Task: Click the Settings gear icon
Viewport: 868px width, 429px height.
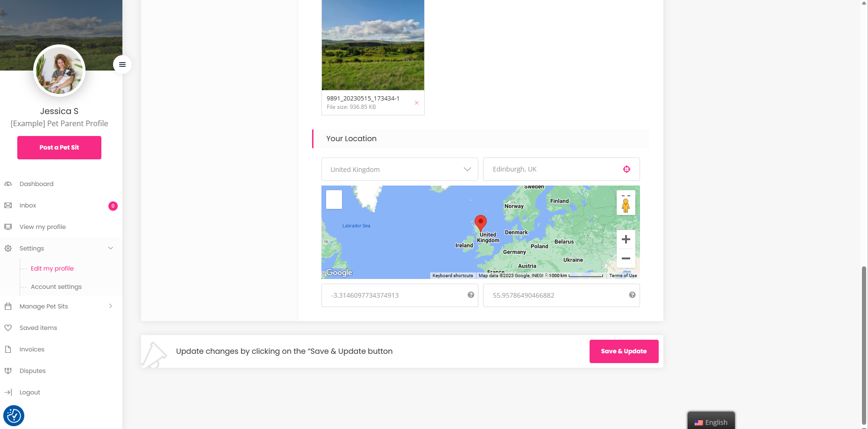Action: tap(8, 249)
